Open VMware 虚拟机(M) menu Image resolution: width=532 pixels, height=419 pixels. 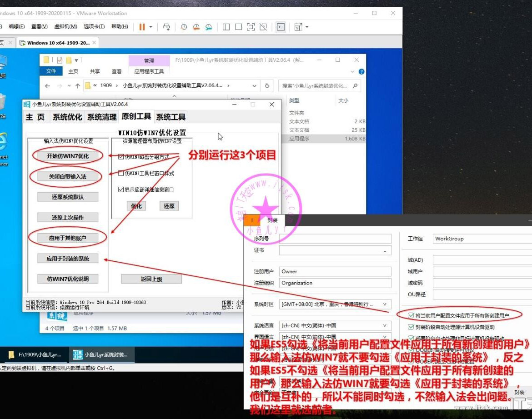point(65,26)
